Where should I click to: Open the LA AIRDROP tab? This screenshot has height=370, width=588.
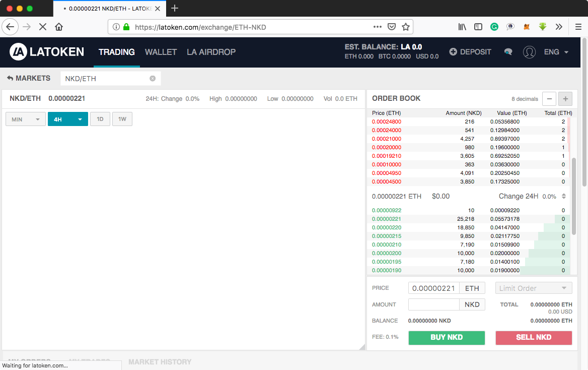[x=211, y=52]
